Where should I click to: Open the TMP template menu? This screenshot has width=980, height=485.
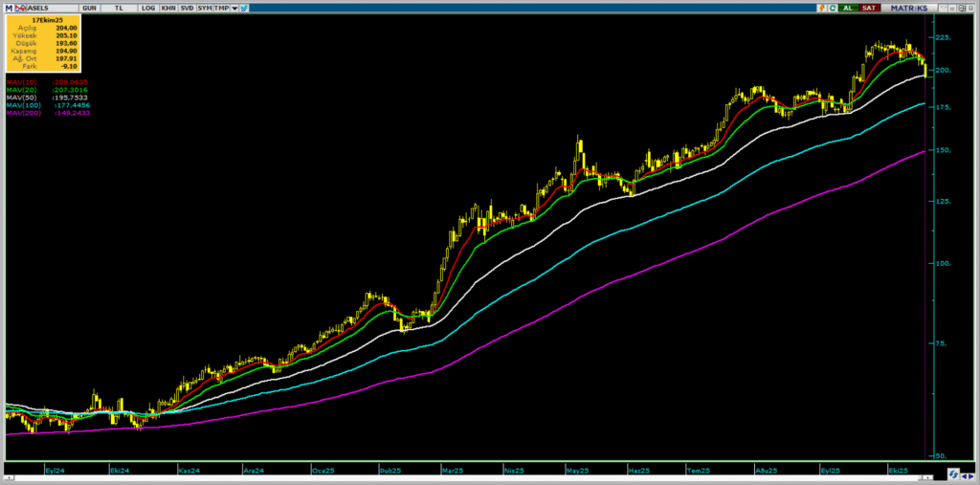point(221,8)
